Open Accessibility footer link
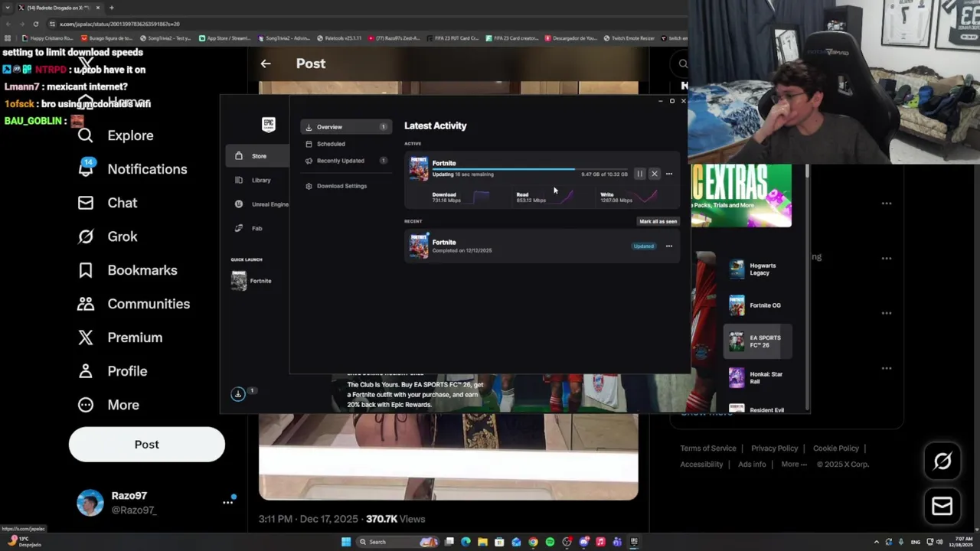The image size is (980, 551). 701,465
